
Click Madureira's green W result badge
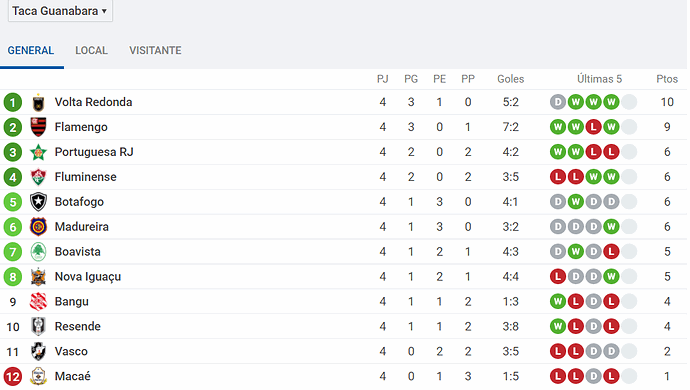pyautogui.click(x=611, y=227)
